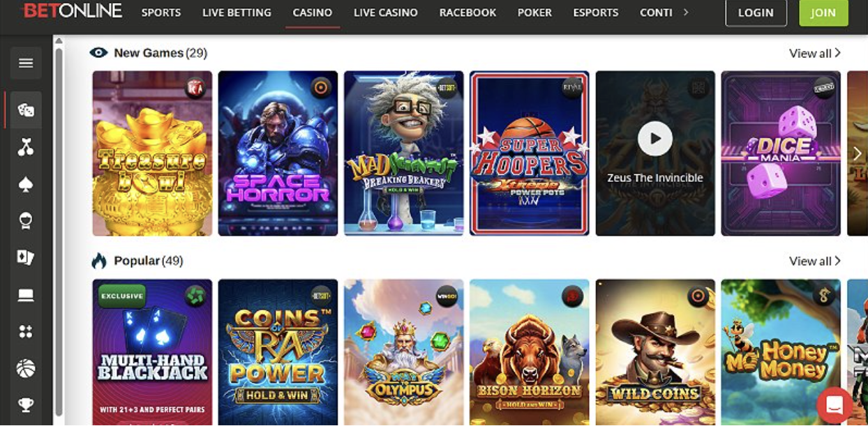Screen dimensions: 868x426
Task: Open the live dealer icon in the sidebar
Action: click(26, 221)
